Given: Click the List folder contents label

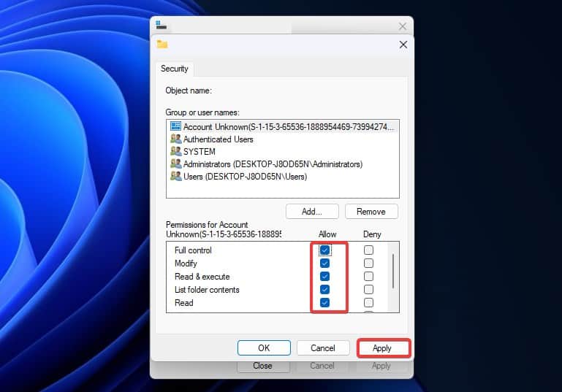Looking at the screenshot, I should (x=207, y=290).
